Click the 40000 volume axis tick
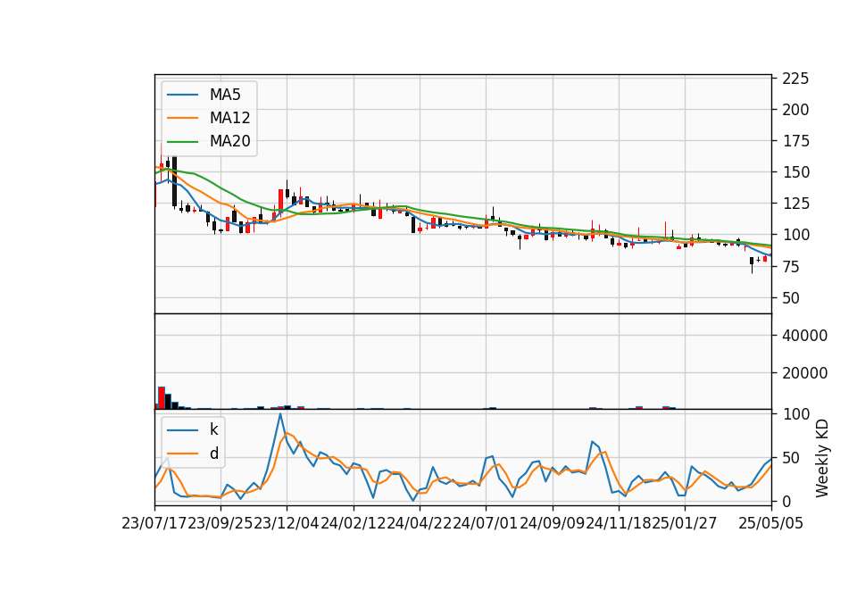 804,336
